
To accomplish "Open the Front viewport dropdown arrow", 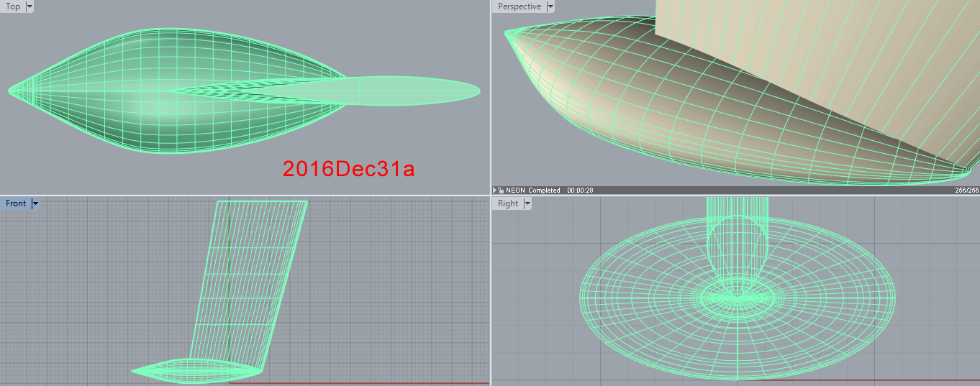I will point(36,203).
